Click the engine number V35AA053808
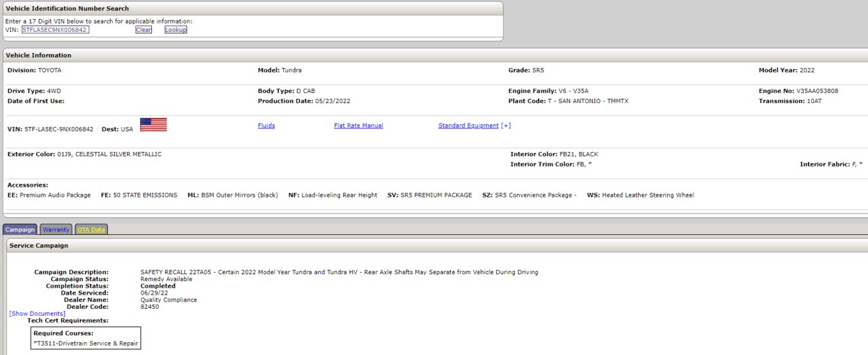This screenshot has width=868, height=355. (817, 90)
